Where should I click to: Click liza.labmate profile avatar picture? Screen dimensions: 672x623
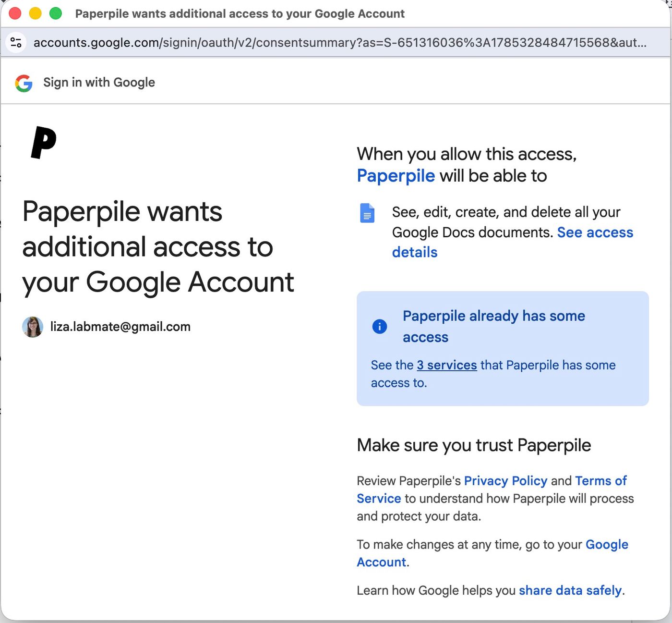point(33,327)
